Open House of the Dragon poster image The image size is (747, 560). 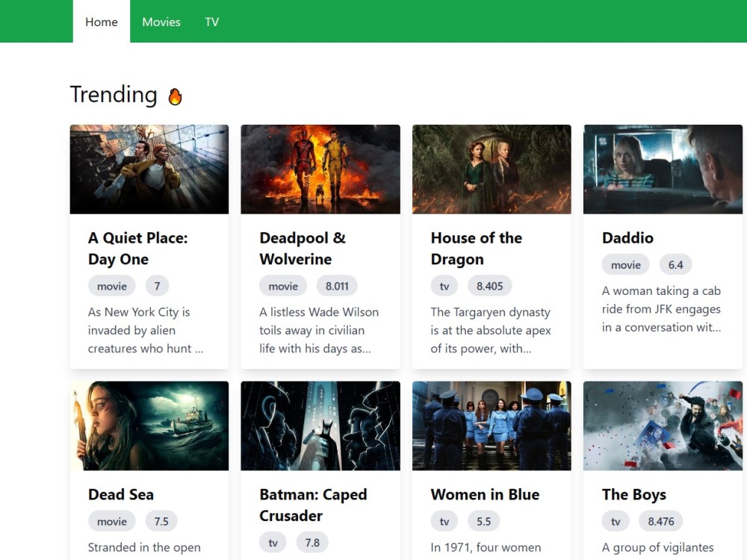pos(492,169)
